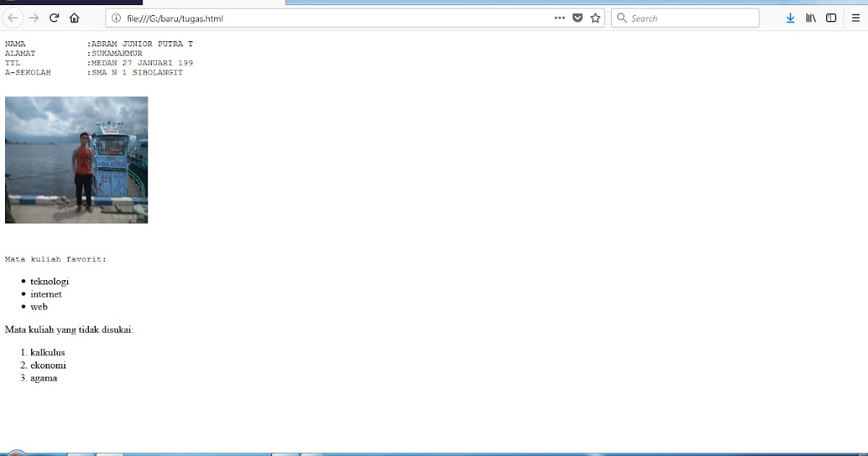Open the Page Actions menu
868x456 pixels.
pos(559,17)
